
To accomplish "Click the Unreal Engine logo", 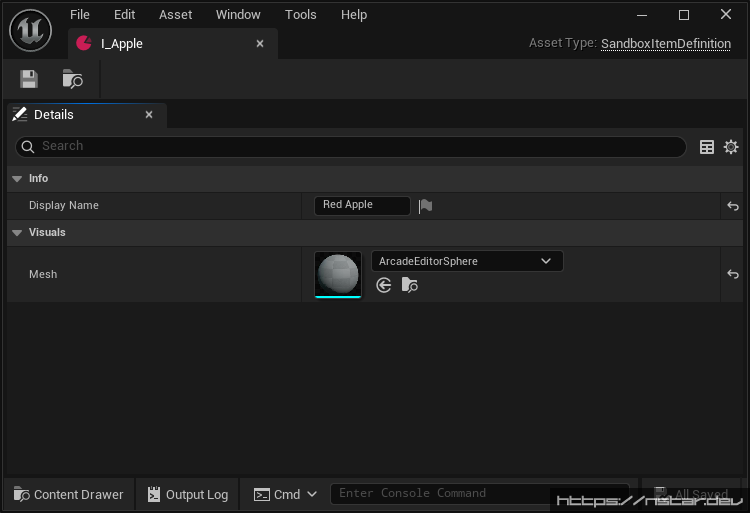I will click(x=30, y=30).
